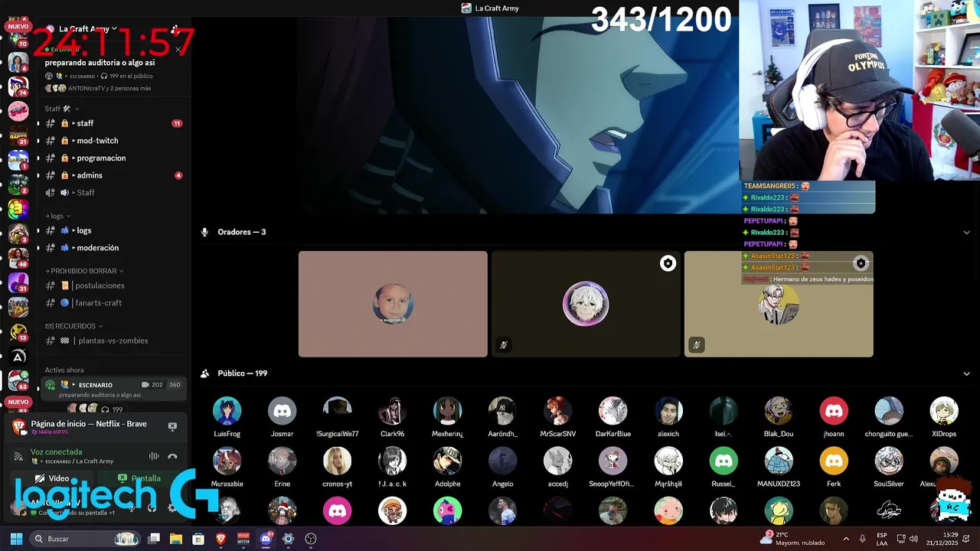
Task: Collapse the PROHIBIDO BORRAR category
Action: 84,271
